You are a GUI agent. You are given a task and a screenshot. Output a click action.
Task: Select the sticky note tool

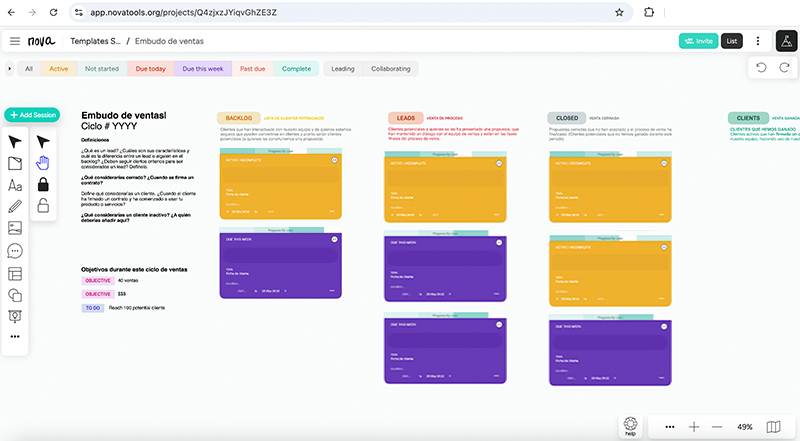[x=15, y=163]
